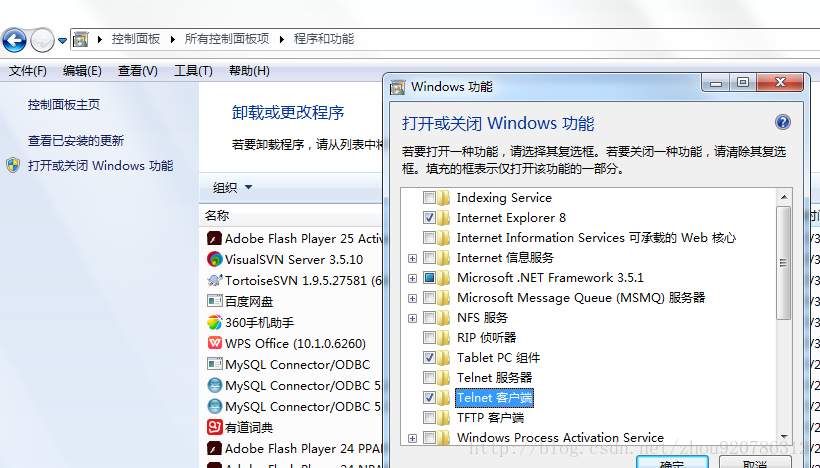The image size is (820, 468).
Task: Toggle the Internet 信息服务 checkbox
Action: 429,258
